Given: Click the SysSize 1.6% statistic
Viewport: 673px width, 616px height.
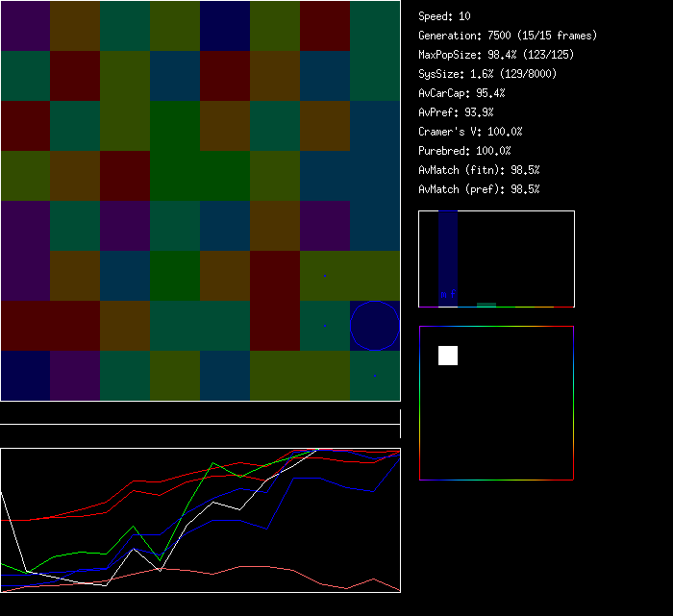Looking at the screenshot, I should (x=486, y=74).
